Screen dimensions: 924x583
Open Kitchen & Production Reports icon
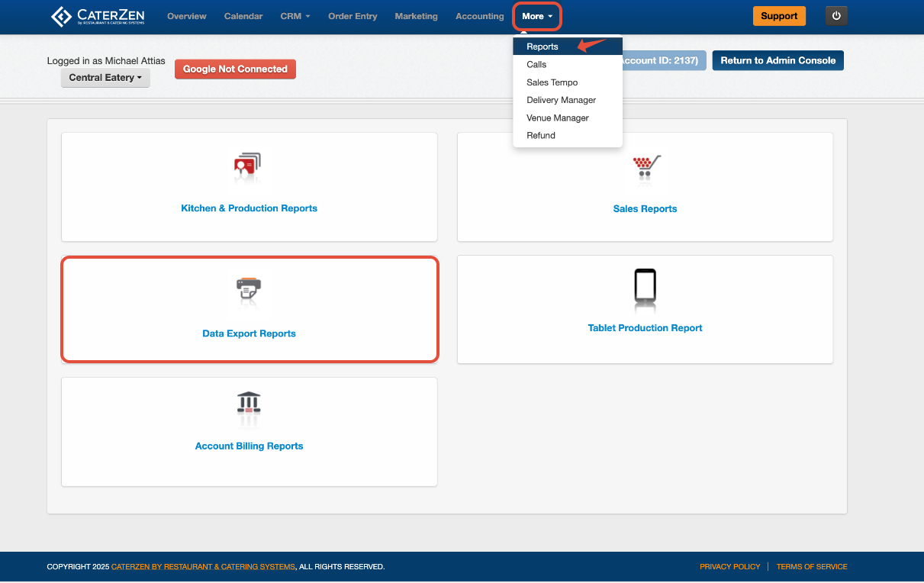[x=249, y=167]
